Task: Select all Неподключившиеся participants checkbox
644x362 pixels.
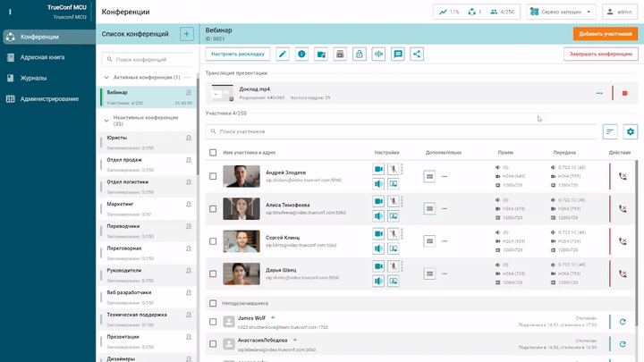Action: click(x=213, y=303)
